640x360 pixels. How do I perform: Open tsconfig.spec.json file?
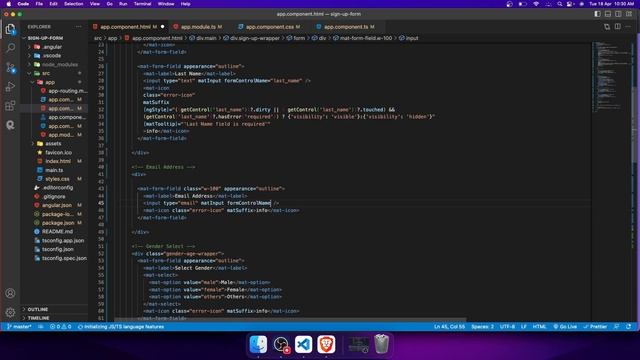tap(64, 258)
